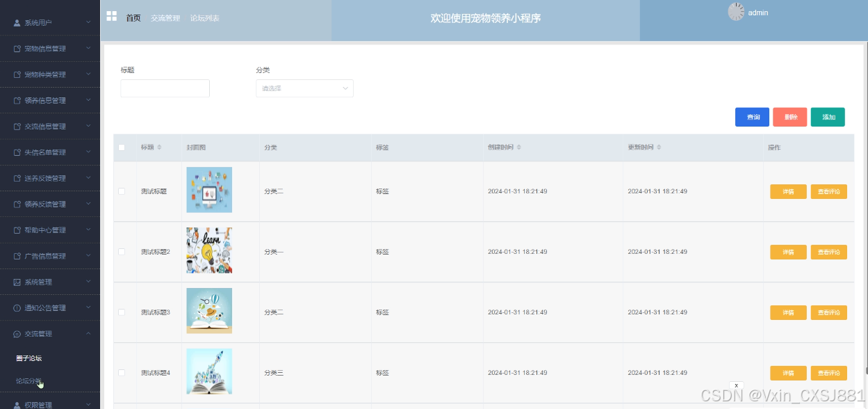Open cover thumbnail of 测试标题4 row
The width and height of the screenshot is (868, 409).
click(209, 371)
